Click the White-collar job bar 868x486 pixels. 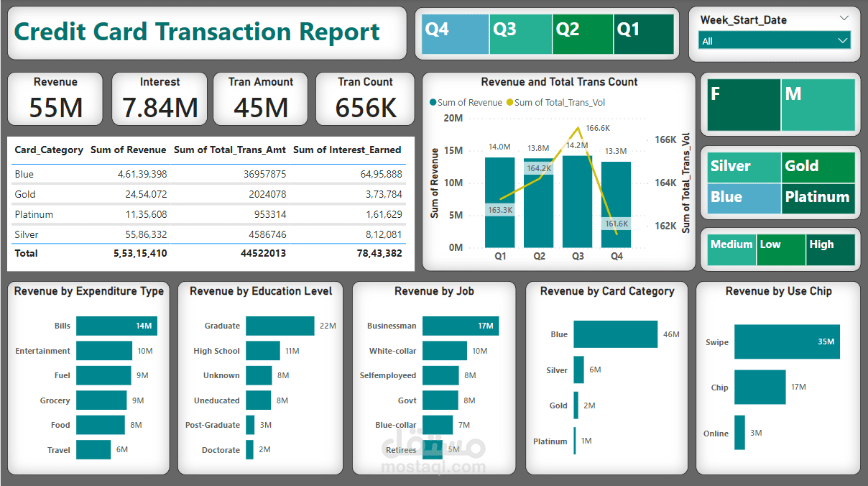(445, 351)
